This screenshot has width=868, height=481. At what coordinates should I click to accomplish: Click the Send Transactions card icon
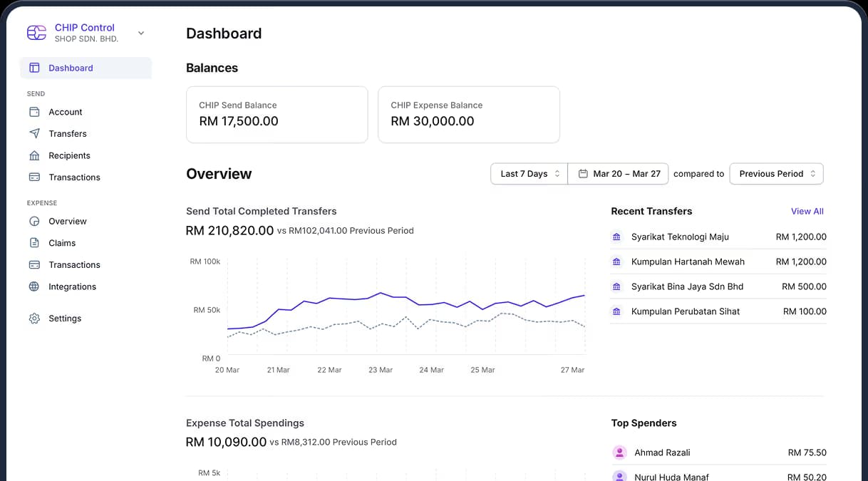(34, 177)
